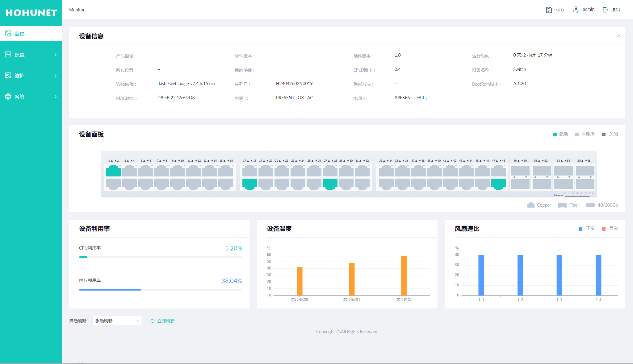Click the 立即刷新 refresh now link

pyautogui.click(x=166, y=321)
